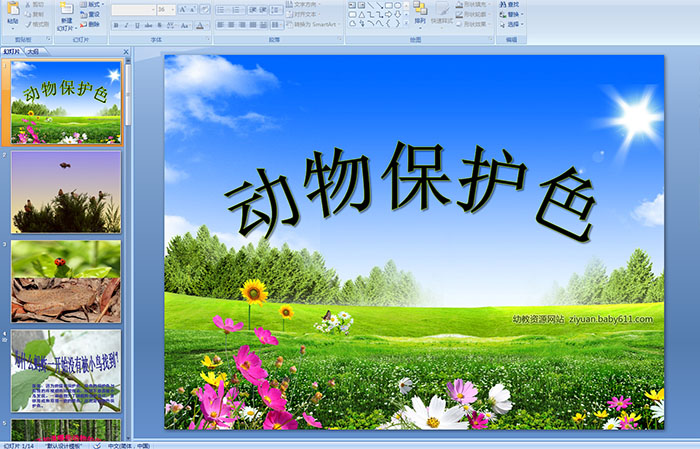The height and width of the screenshot is (449, 700).
Task: Toggle bulleted list formatting
Action: click(221, 9)
